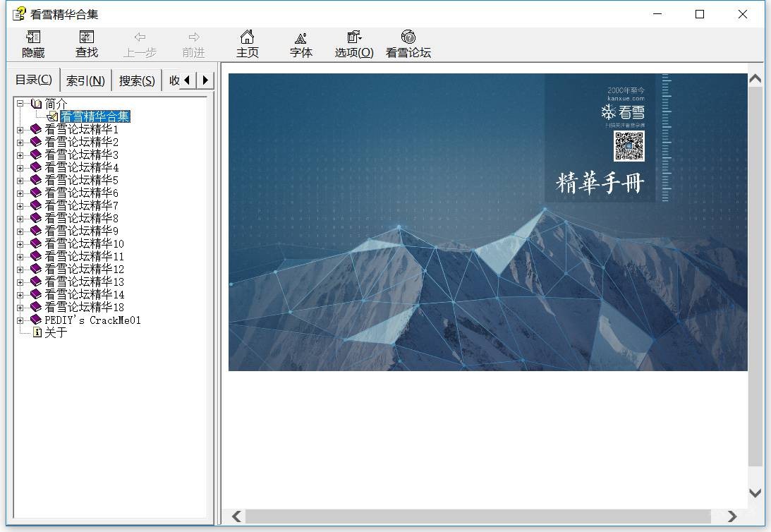Open the 字体 (Font) toolbar icon

click(301, 37)
